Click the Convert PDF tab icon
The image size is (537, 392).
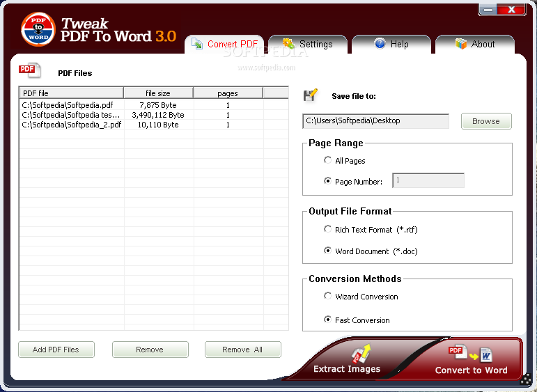tap(197, 44)
